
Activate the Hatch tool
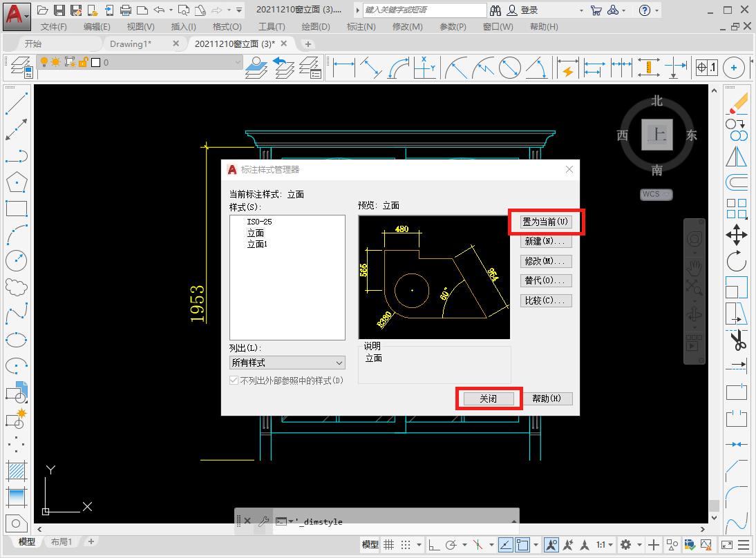16,470
